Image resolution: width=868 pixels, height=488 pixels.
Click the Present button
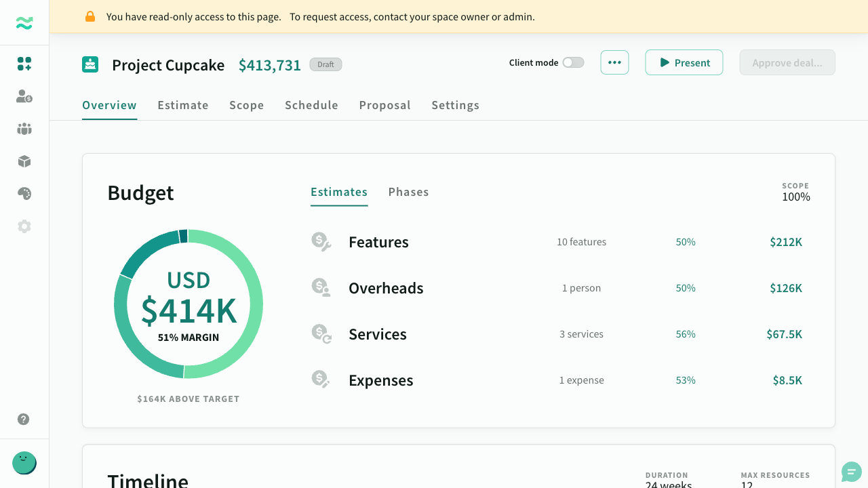pyautogui.click(x=684, y=62)
